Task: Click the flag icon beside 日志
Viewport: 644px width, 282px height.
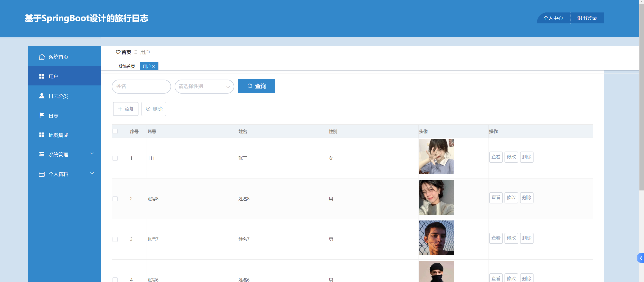Action: pos(42,115)
